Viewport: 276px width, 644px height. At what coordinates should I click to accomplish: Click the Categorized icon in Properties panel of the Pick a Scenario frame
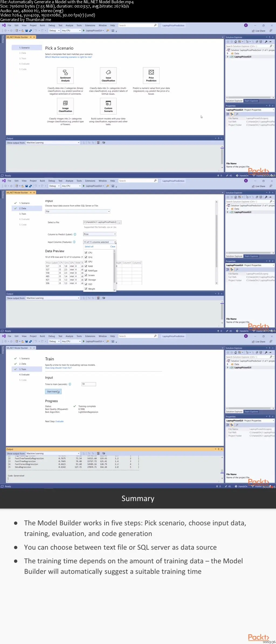228,114
